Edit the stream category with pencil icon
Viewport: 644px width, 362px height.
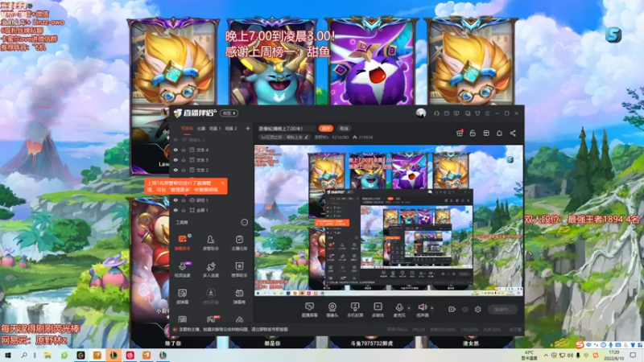tap(307, 138)
